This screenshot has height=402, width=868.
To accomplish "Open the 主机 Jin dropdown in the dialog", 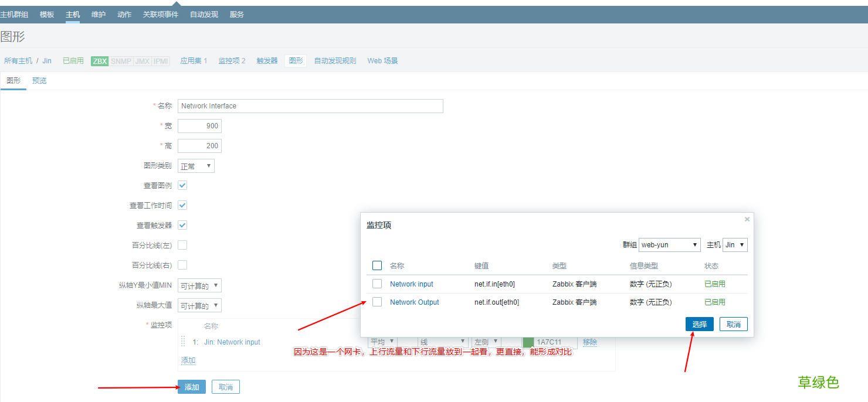I will 734,244.
